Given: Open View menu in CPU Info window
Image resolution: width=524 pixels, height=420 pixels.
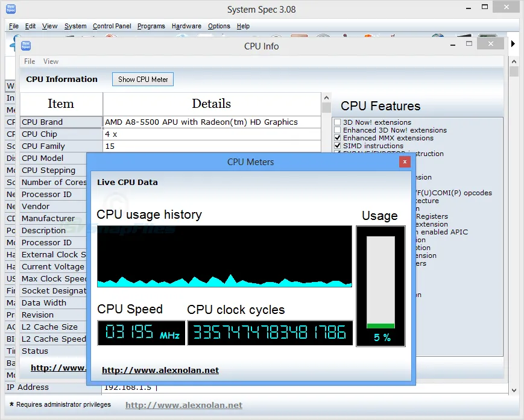Looking at the screenshot, I should 51,61.
